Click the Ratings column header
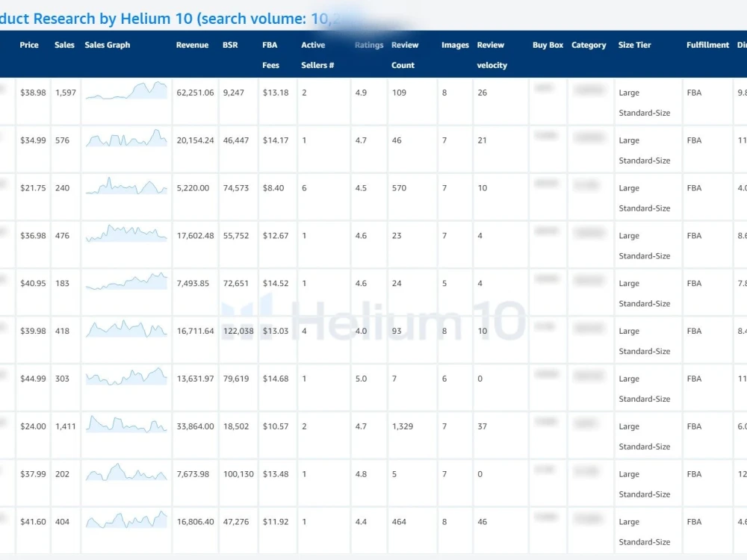The image size is (747, 560). [x=369, y=45]
